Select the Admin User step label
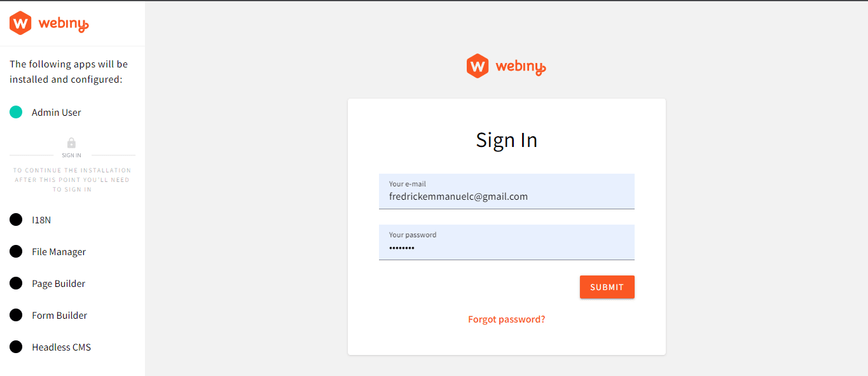 57,113
